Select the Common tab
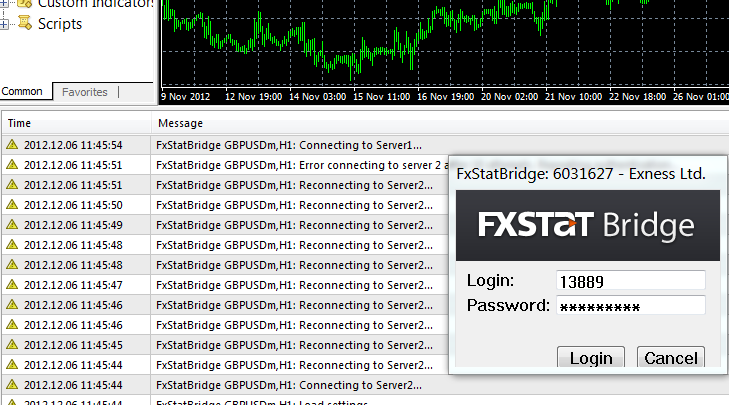The width and height of the screenshot is (729, 405). tap(22, 92)
